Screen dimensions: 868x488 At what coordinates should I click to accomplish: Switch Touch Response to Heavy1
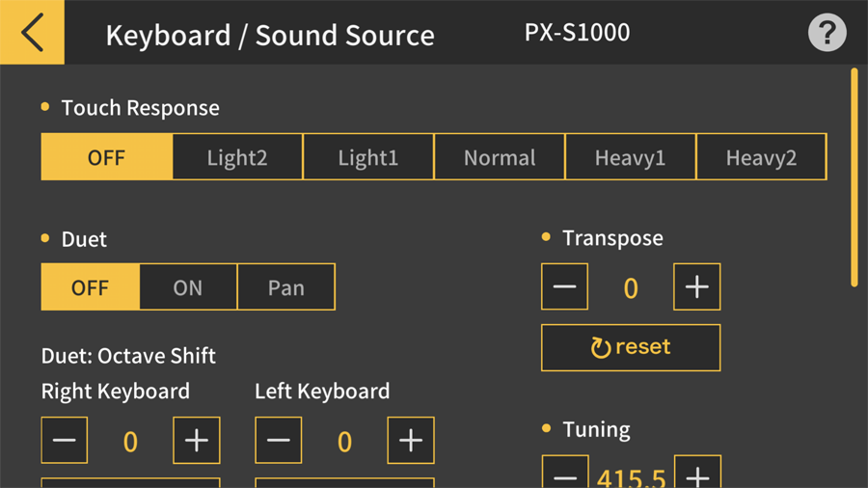[631, 157]
